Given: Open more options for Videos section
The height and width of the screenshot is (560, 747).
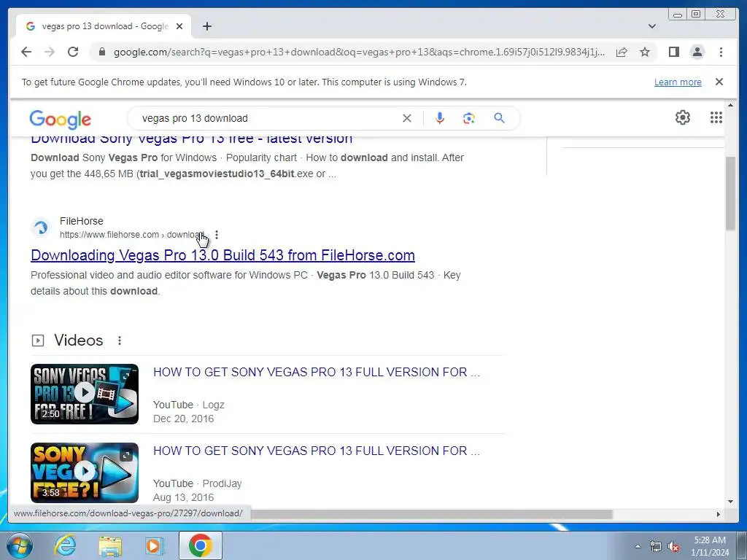Looking at the screenshot, I should click(x=120, y=341).
